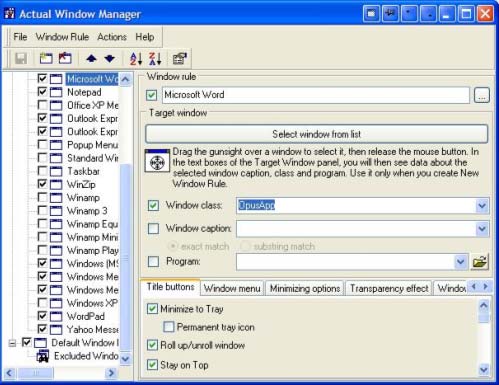Click the Notepad rule window icon

click(56, 92)
